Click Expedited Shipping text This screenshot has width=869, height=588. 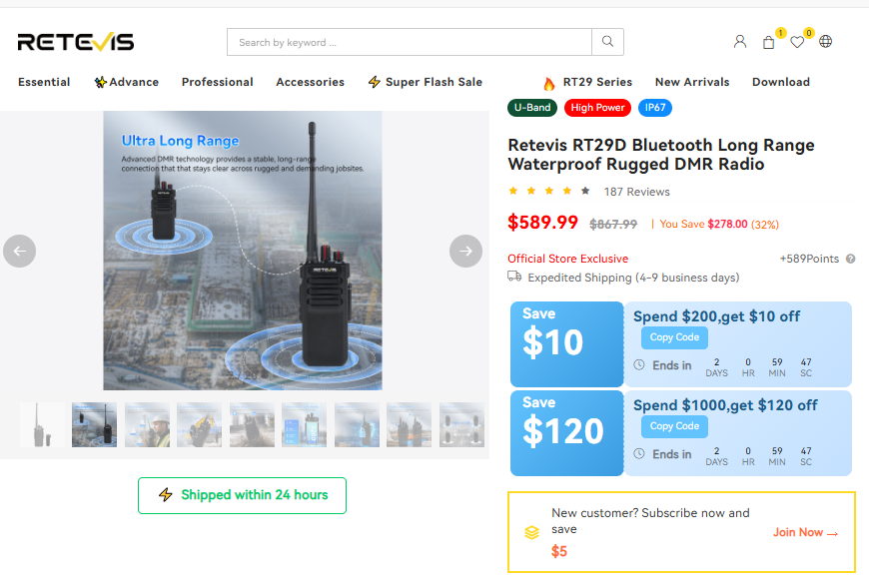(633, 278)
